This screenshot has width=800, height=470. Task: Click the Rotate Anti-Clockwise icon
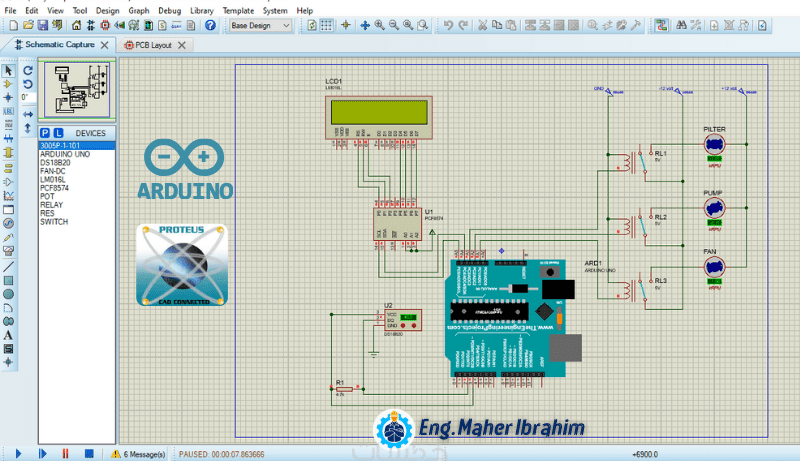click(x=28, y=84)
